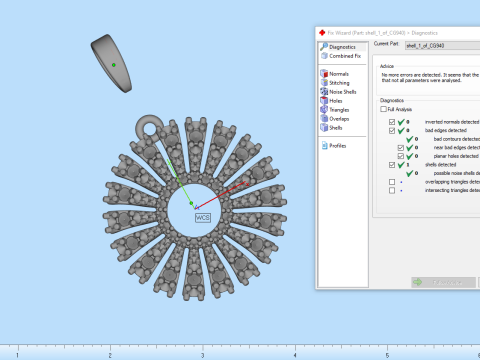Toggle inverted normals detected checkbox
Viewport: 480px width, 360px height.
(392, 122)
